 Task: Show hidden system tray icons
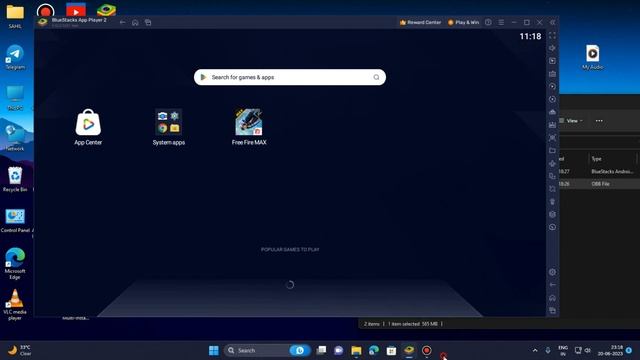point(535,350)
